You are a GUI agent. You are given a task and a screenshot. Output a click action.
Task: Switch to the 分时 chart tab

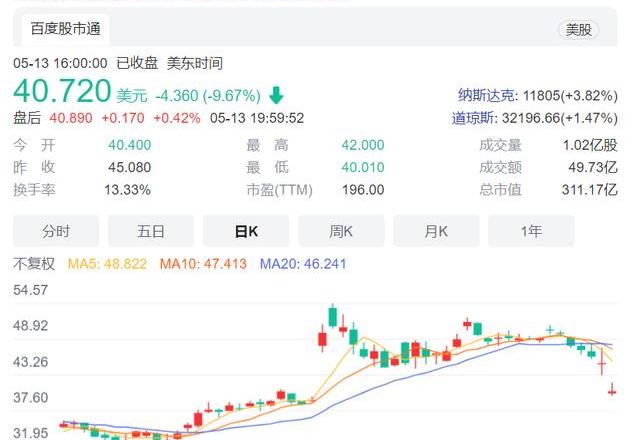[56, 231]
